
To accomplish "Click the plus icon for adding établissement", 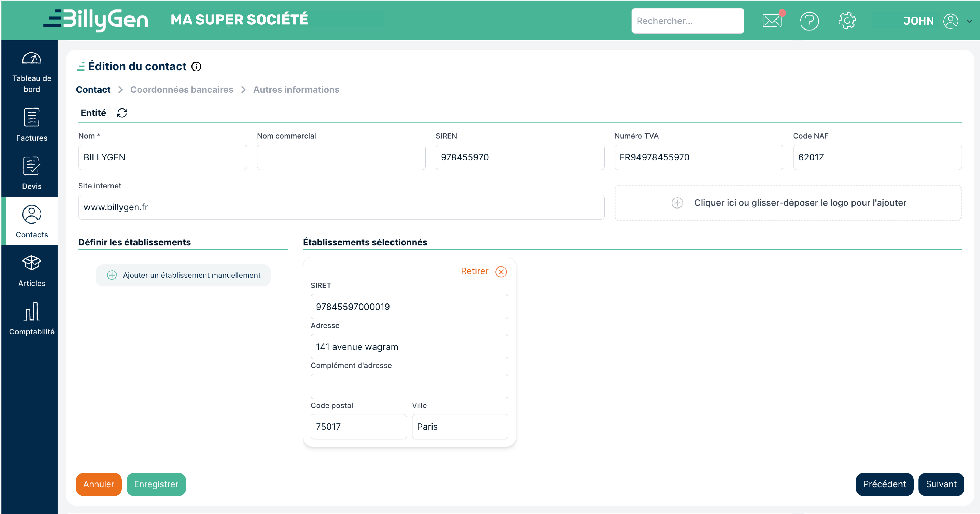I will pos(112,275).
